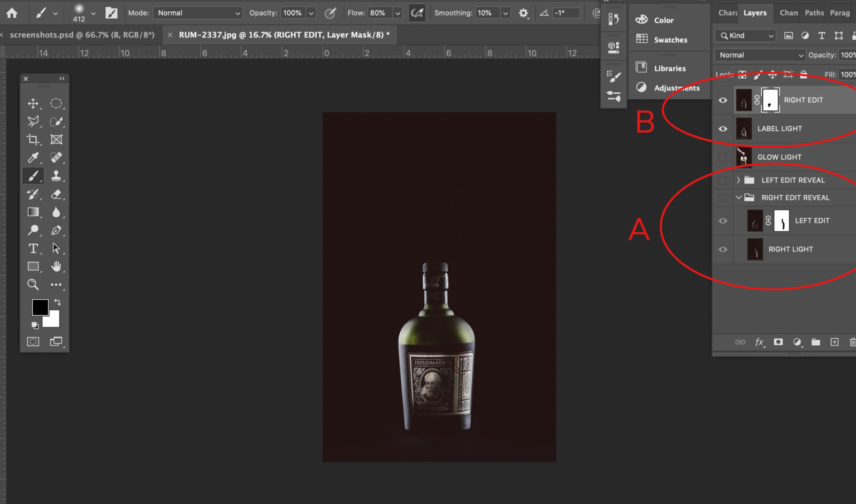
Task: Collapse the RIGHT EDIT REVEAL group
Action: pos(739,197)
